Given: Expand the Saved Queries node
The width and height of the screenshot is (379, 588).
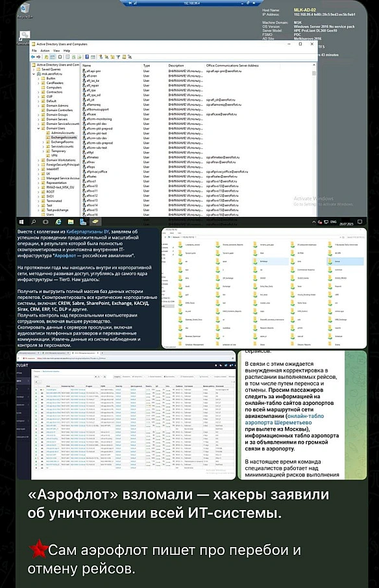Looking at the screenshot, I should coord(34,70).
